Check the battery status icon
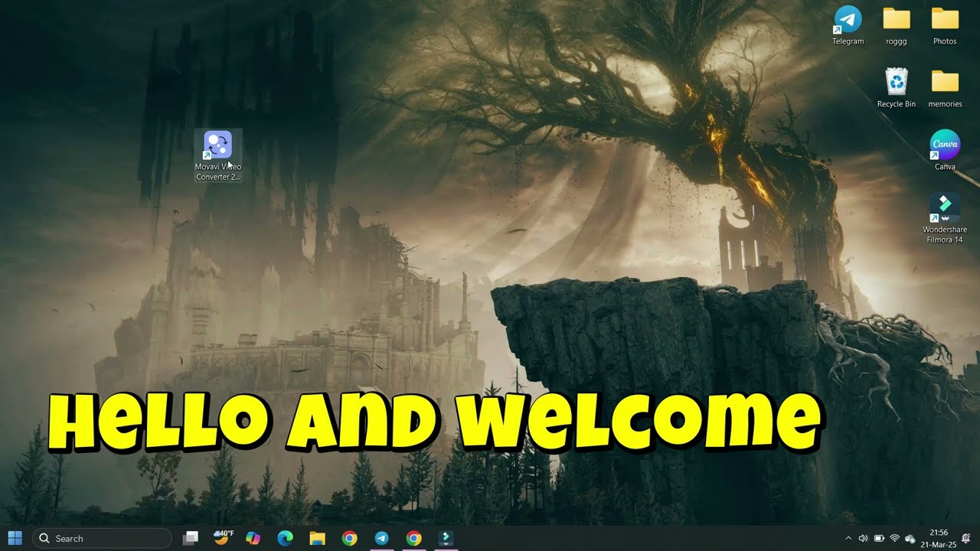 click(879, 539)
